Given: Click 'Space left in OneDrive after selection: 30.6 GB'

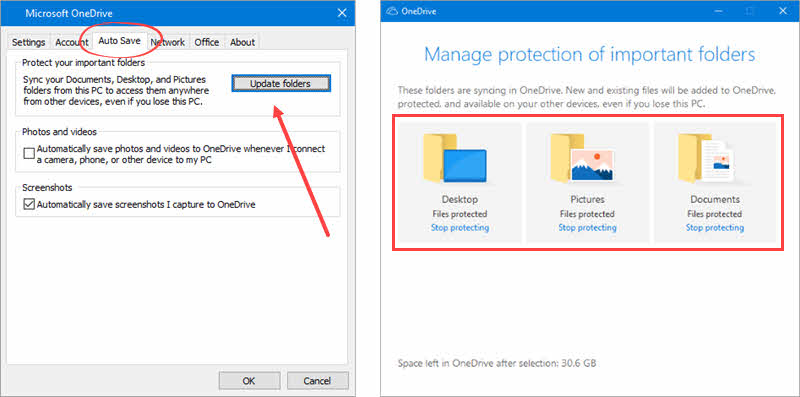Looking at the screenshot, I should (x=497, y=363).
